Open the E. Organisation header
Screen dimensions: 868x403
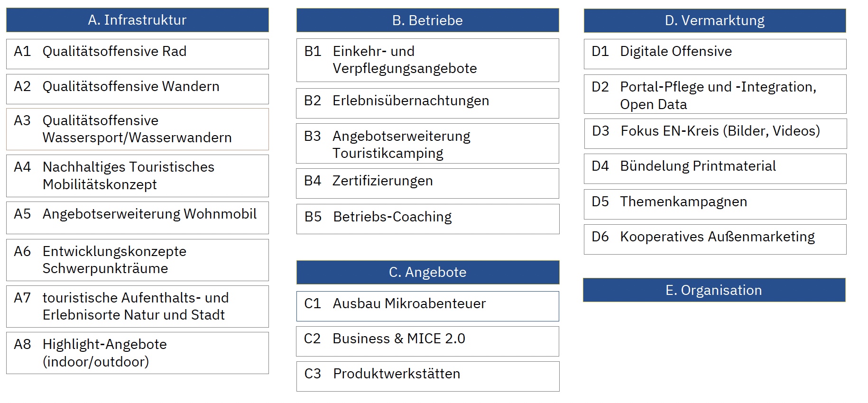[x=714, y=290]
